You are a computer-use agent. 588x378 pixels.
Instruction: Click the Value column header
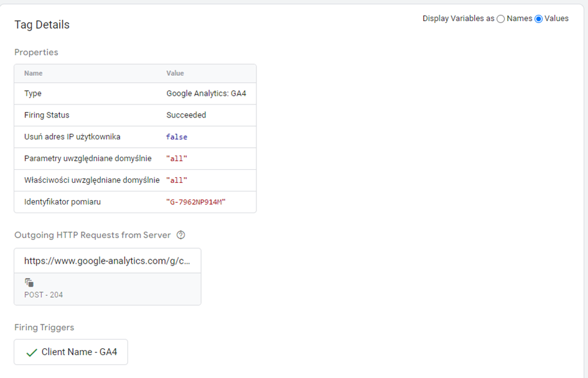[175, 73]
